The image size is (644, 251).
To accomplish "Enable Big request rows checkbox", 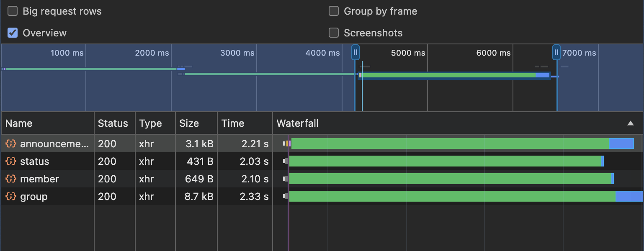I will pyautogui.click(x=13, y=11).
